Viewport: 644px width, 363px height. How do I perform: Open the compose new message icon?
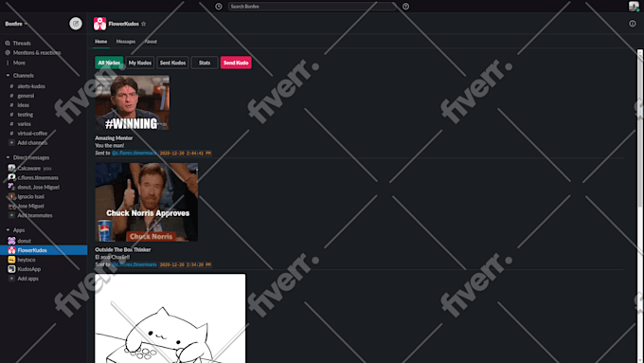[76, 24]
